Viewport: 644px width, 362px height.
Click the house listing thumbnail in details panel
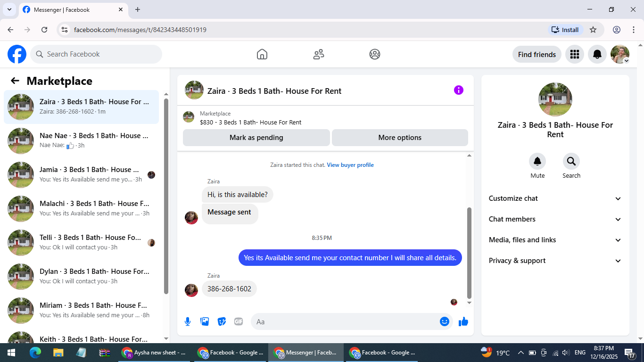[555, 99]
